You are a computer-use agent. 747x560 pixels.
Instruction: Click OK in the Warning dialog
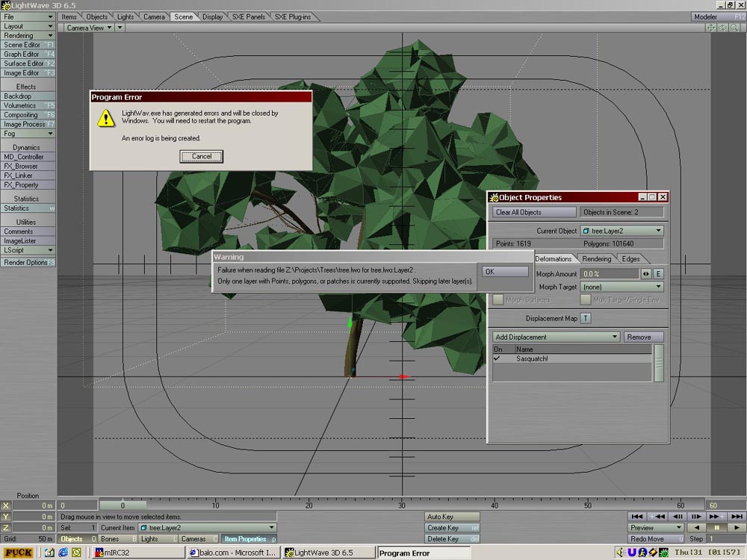pyautogui.click(x=505, y=272)
